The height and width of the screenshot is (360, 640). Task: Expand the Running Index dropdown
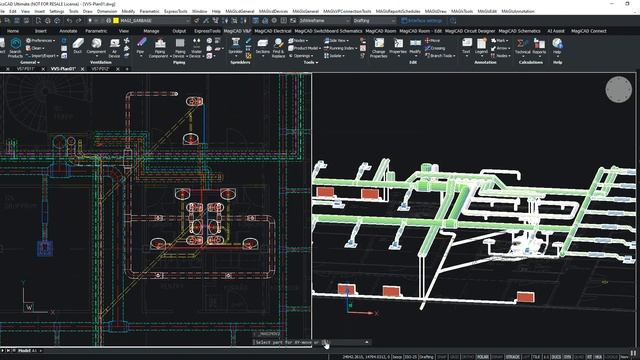point(340,48)
